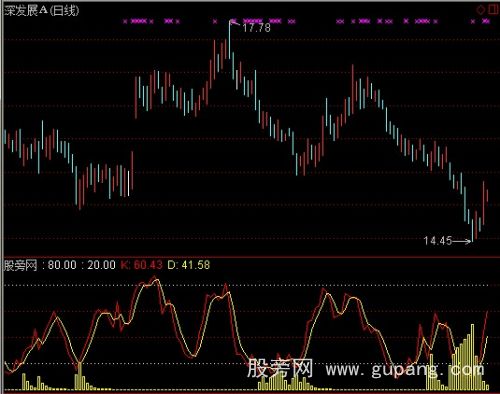Image resolution: width=500 pixels, height=394 pixels.
Task: Click the tall candlestick at the 17.78 peak
Action: coord(230,39)
